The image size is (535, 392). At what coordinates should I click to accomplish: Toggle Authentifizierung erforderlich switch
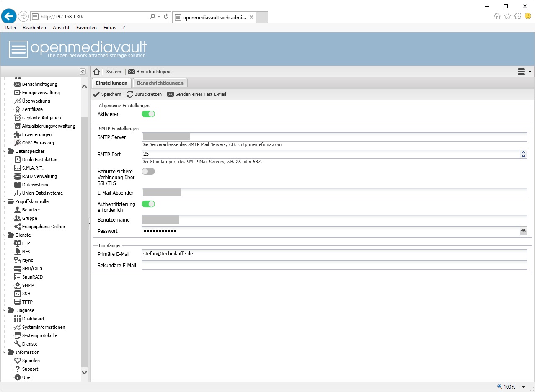tap(148, 204)
